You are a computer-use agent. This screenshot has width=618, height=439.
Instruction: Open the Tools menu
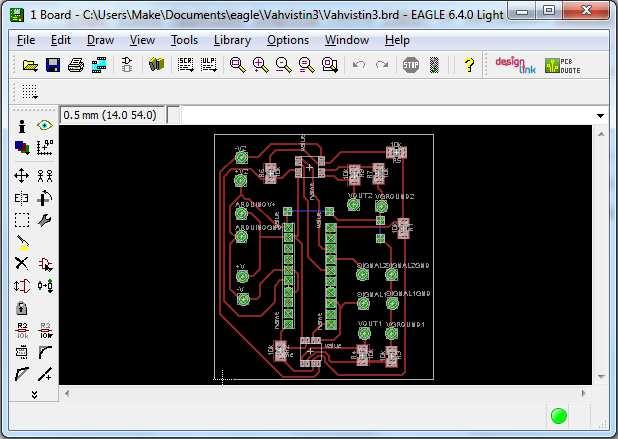184,40
